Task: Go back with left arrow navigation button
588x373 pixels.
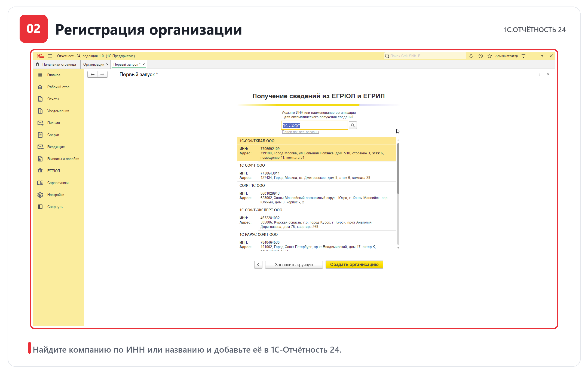Action: point(93,75)
